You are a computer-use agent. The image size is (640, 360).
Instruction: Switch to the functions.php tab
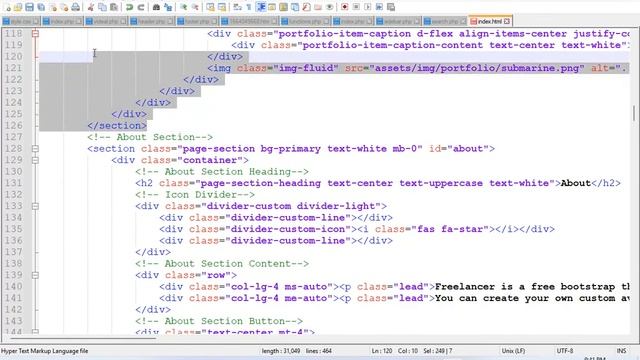point(305,21)
